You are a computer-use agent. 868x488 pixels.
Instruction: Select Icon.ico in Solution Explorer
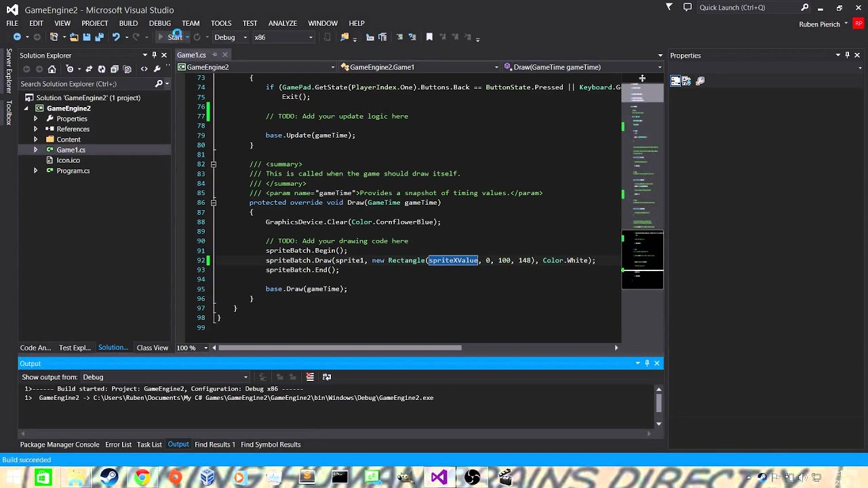pos(68,161)
